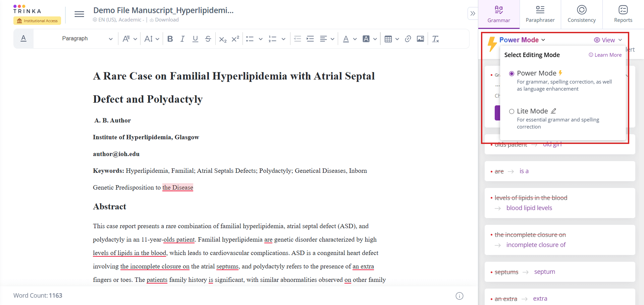This screenshot has width=644, height=305.
Task: Accept suggestion 'septum'
Action: tap(544, 272)
